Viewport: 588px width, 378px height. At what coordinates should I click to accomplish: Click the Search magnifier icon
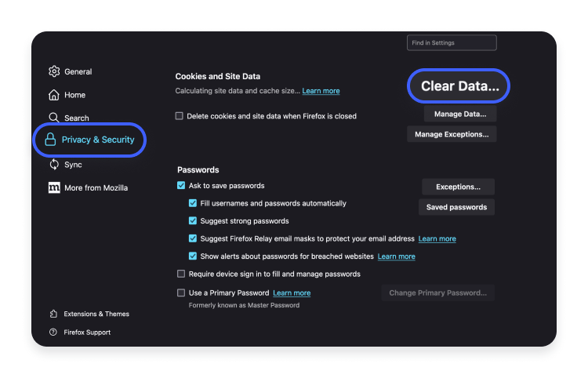pos(54,118)
